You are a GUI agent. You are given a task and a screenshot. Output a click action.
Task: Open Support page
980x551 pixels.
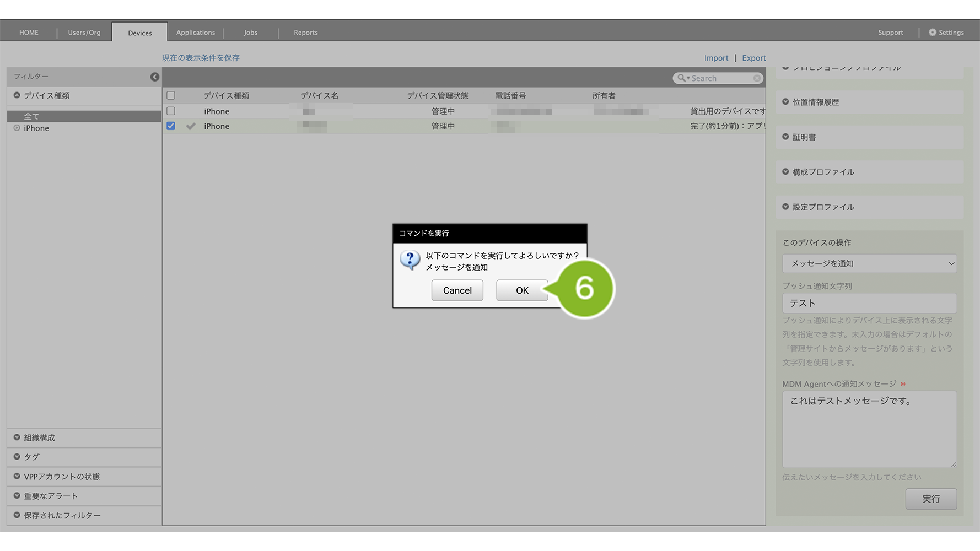(x=891, y=33)
